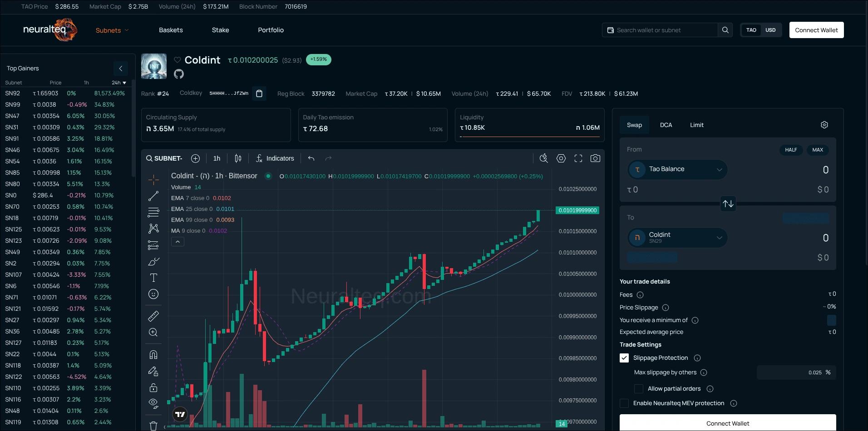Collapse the Top Gainers panel

tap(120, 69)
